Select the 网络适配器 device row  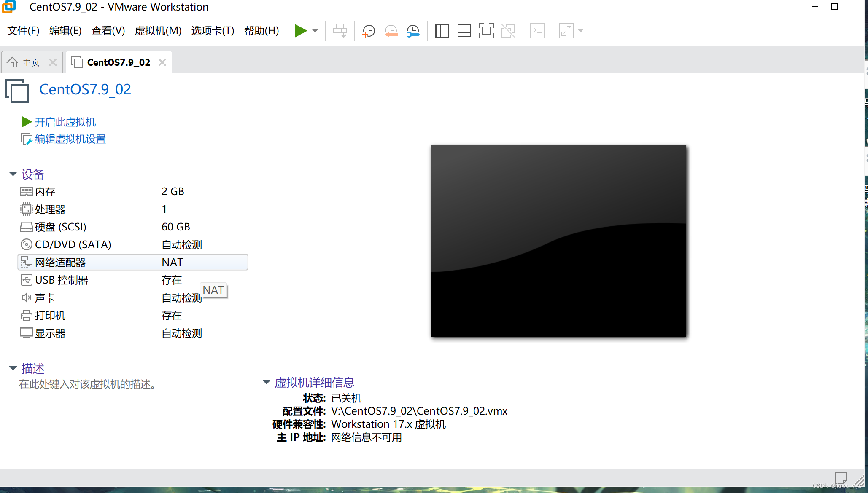click(132, 262)
